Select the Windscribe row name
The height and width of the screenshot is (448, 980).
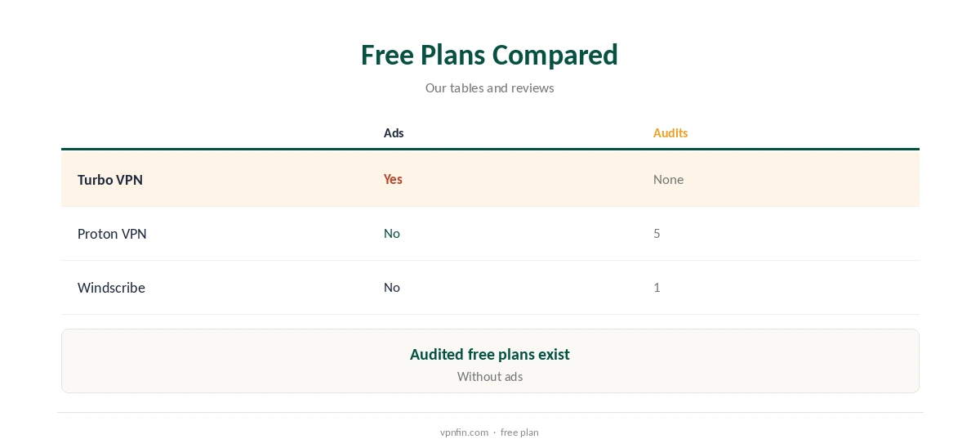tap(111, 288)
